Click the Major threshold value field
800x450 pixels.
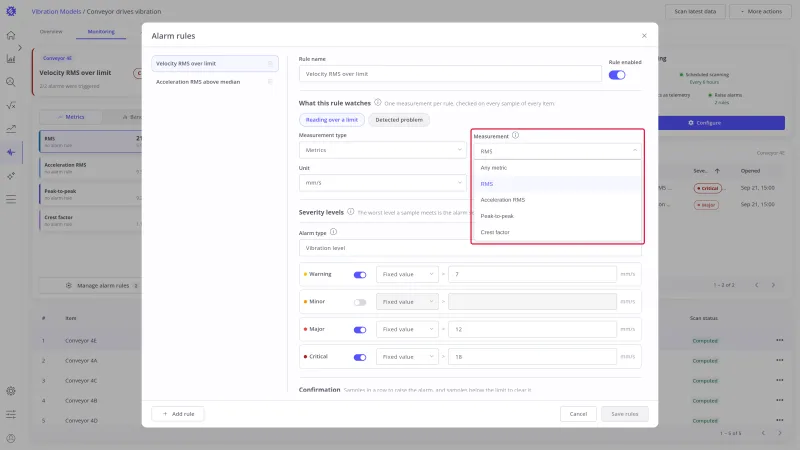point(532,330)
